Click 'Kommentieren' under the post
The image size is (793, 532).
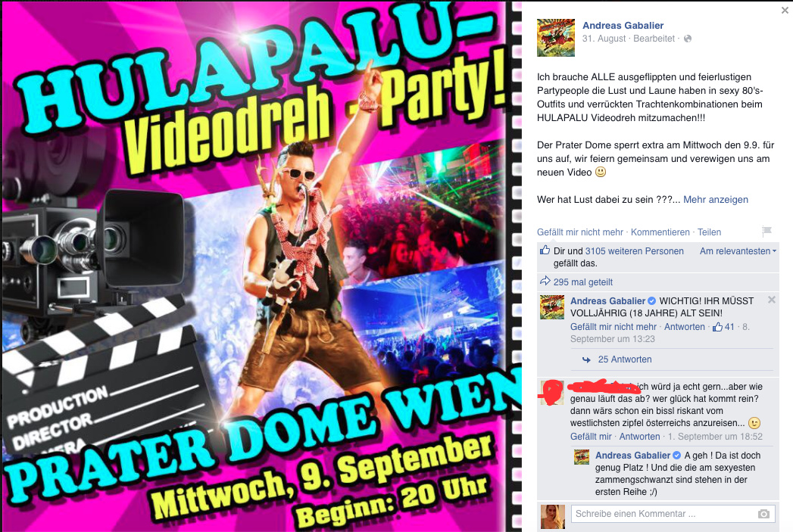(x=660, y=232)
